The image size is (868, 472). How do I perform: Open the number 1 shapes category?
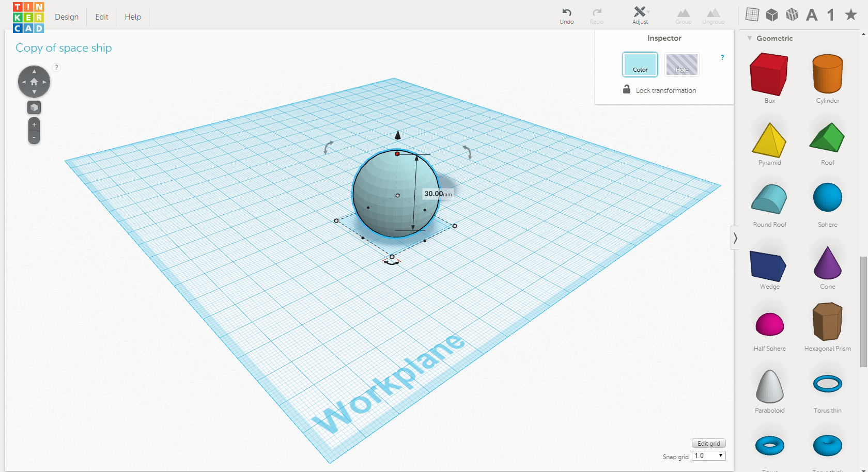(x=831, y=15)
